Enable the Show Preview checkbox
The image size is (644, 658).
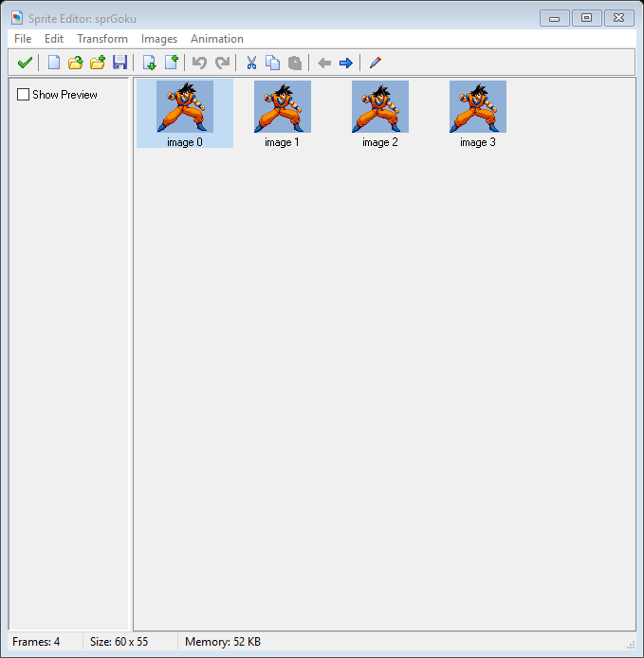coord(23,95)
